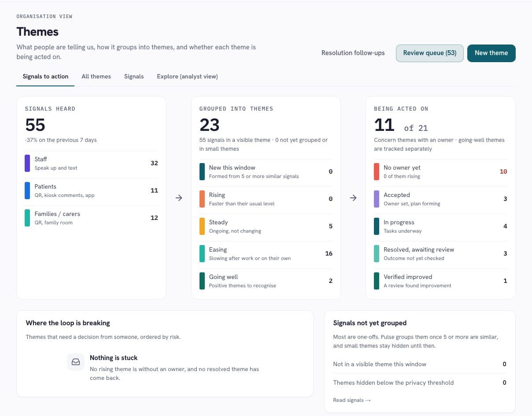532x416 pixels.
Task: Click the red No owner yet marker
Action: click(x=377, y=171)
